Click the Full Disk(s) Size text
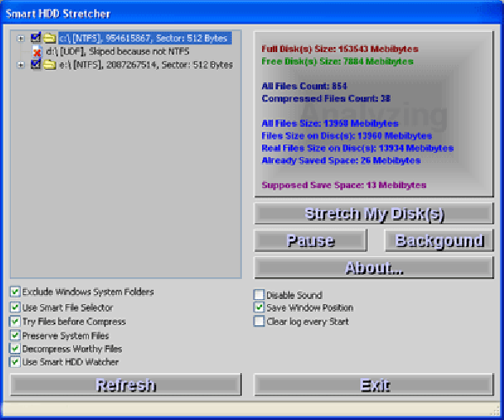 click(x=339, y=49)
